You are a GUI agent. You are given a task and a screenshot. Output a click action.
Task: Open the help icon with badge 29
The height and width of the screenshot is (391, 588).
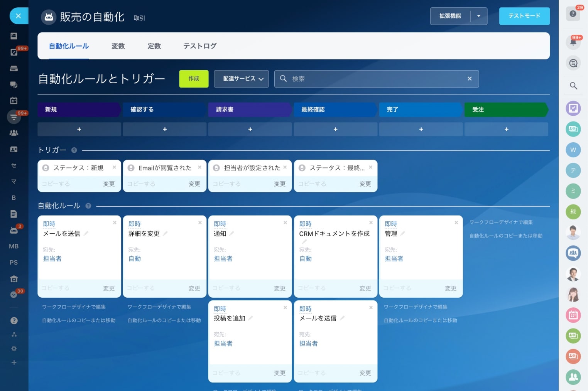(573, 14)
